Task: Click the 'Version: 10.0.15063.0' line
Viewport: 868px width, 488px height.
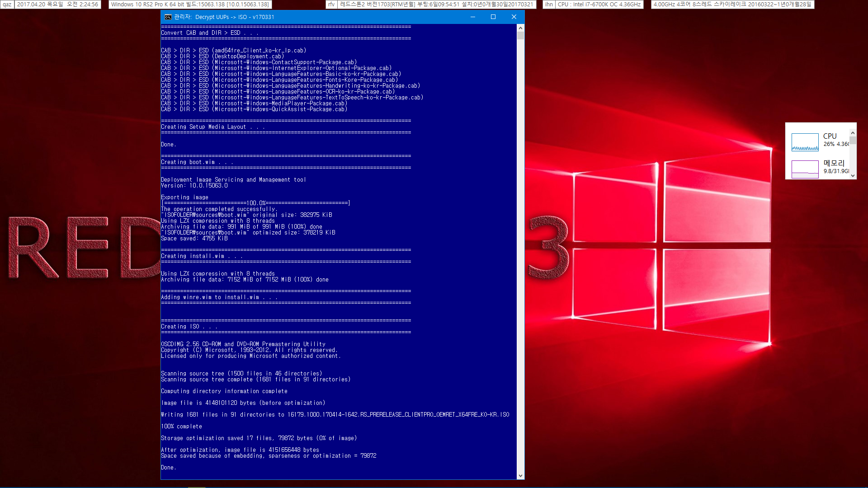Action: coord(194,186)
